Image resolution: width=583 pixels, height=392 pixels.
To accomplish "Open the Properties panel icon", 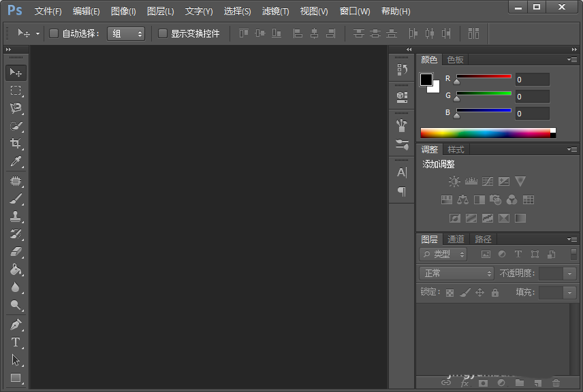I will (402, 97).
